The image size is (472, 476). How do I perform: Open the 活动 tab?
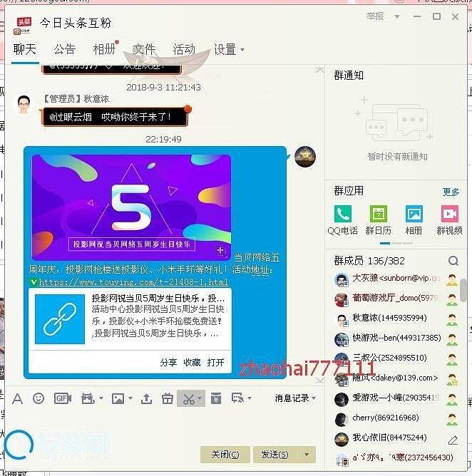pyautogui.click(x=184, y=49)
